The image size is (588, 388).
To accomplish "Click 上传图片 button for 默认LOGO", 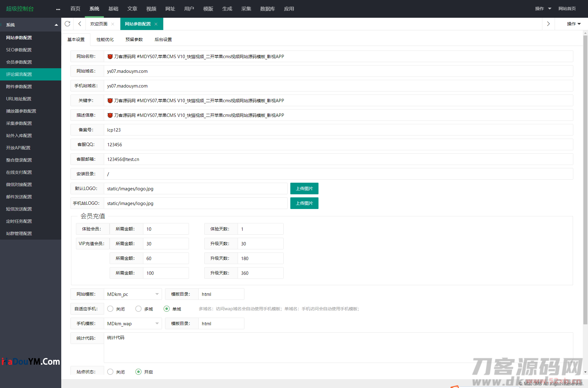I will 304,188.
